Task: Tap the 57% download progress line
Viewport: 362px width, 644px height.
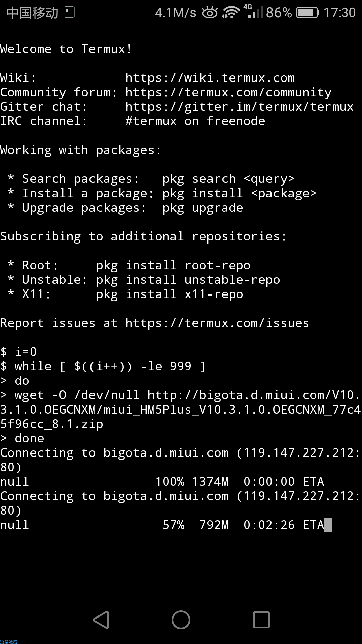Action: [166, 525]
